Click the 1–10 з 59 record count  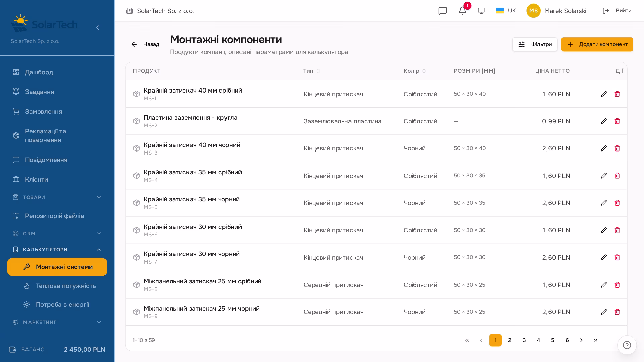pos(144,340)
